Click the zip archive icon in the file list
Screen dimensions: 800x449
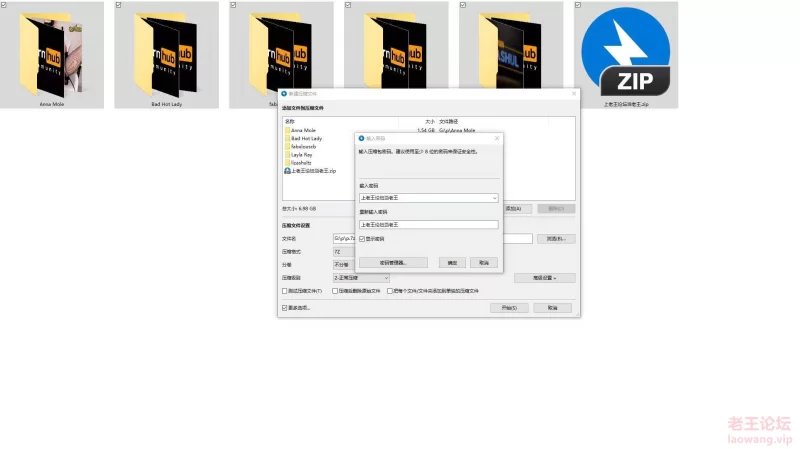point(287,171)
